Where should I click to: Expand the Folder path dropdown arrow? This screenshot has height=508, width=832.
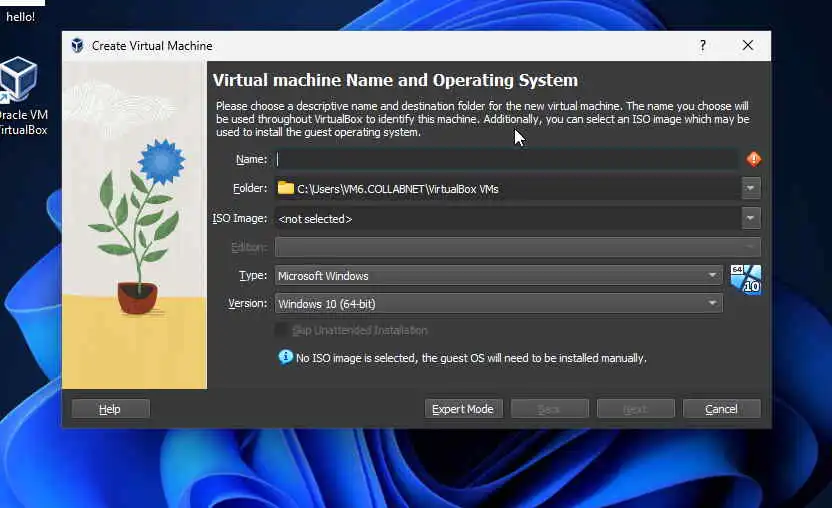pyautogui.click(x=750, y=188)
